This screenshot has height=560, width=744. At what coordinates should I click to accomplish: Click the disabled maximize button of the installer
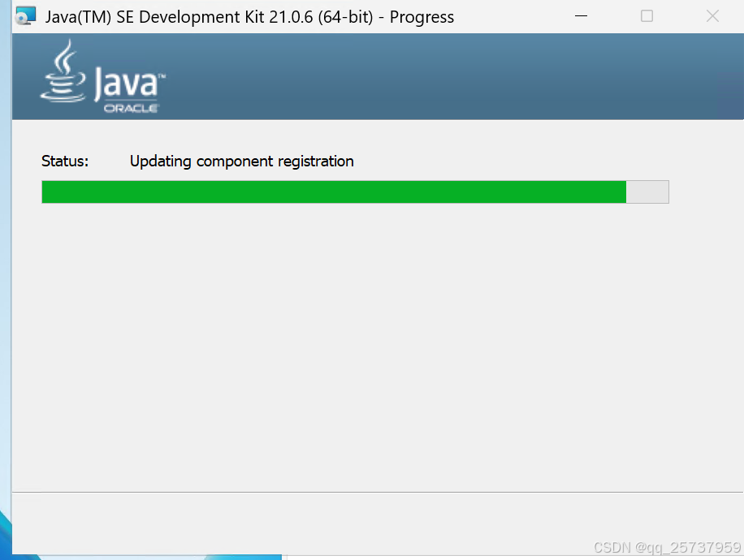click(x=647, y=16)
